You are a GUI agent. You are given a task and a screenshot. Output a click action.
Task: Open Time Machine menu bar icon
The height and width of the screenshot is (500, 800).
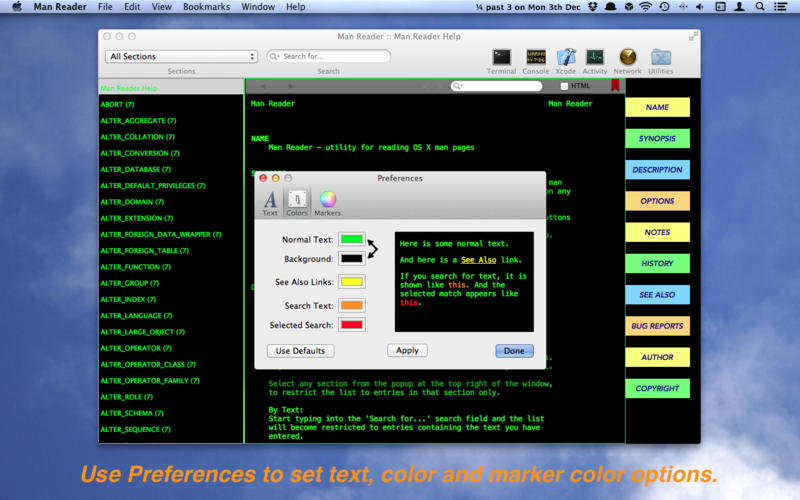(664, 7)
